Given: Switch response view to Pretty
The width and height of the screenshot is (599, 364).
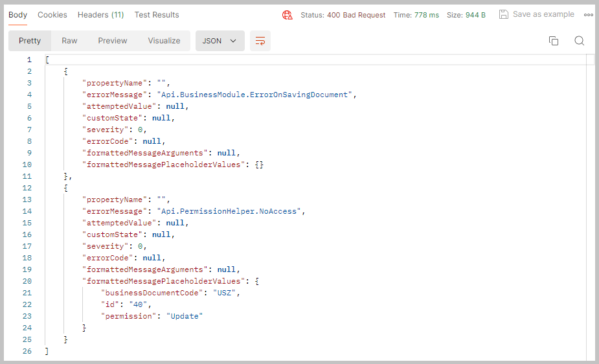Looking at the screenshot, I should [30, 41].
